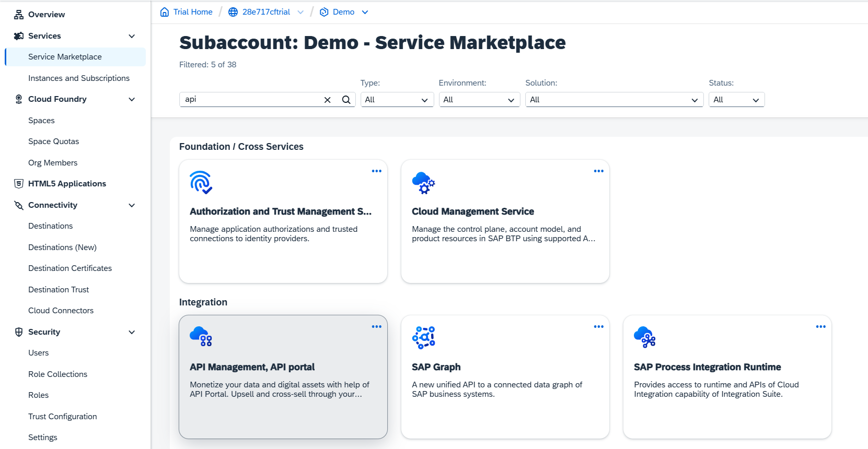Viewport: 868px width, 449px height.
Task: Open the Type filter dropdown
Action: pyautogui.click(x=397, y=100)
